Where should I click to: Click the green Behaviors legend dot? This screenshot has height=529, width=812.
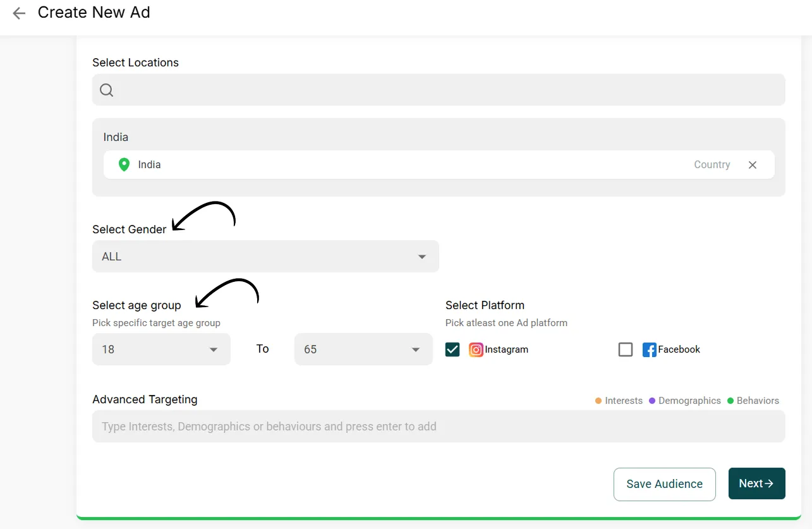tap(730, 401)
